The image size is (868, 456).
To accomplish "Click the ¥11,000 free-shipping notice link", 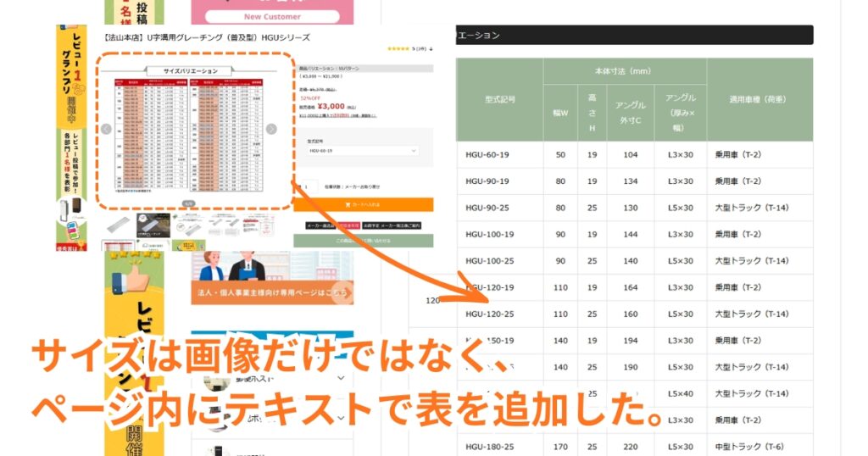I will point(337,115).
